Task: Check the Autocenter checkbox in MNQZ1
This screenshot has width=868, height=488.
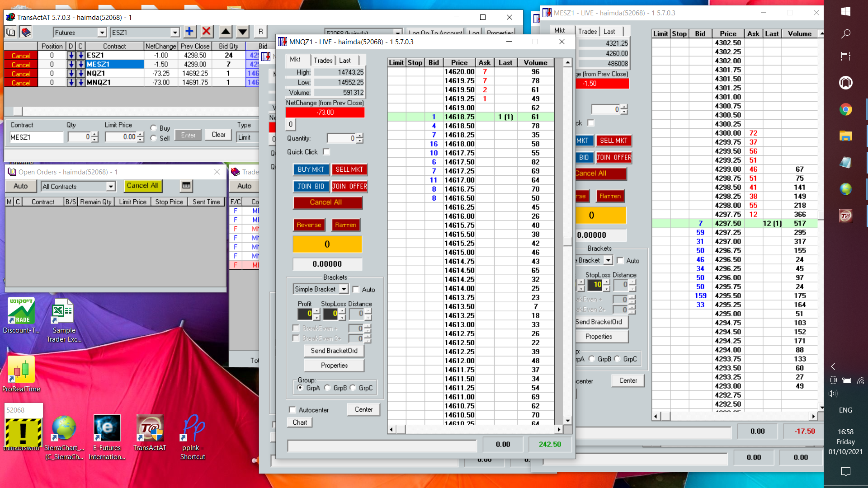Action: pyautogui.click(x=292, y=410)
